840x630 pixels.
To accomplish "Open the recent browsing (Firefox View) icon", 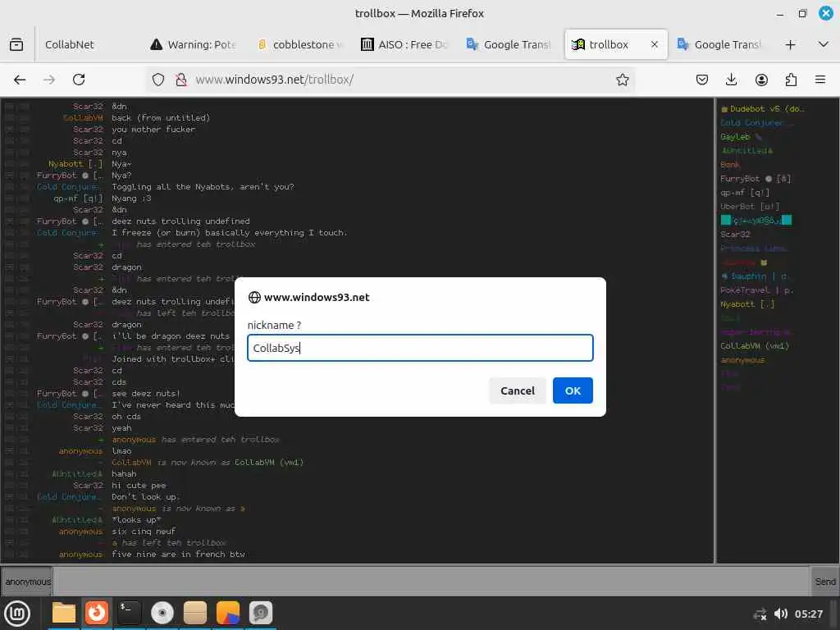I will coord(16,44).
